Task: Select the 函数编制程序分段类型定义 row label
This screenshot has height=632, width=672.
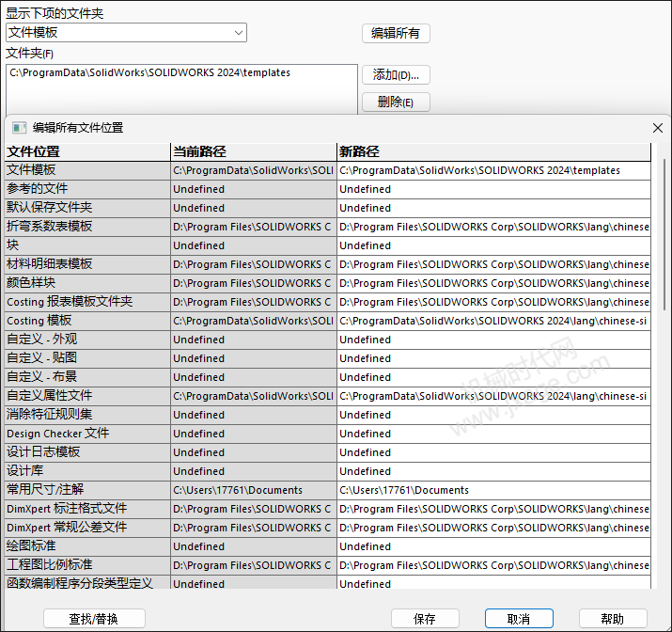Action: tap(87, 583)
